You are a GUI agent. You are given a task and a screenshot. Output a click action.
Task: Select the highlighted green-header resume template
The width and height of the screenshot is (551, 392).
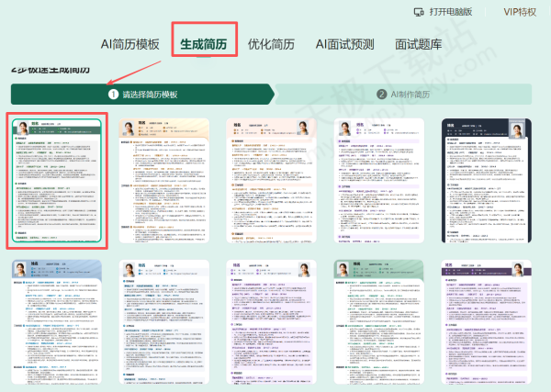(x=58, y=182)
